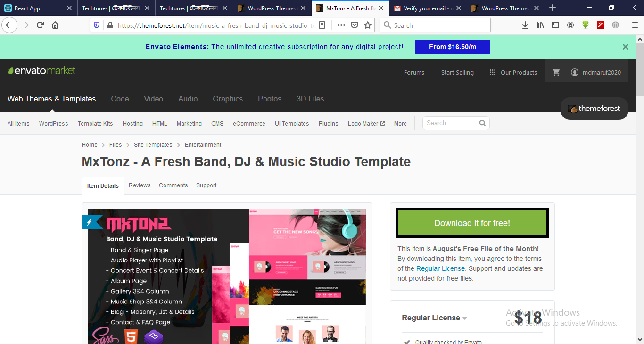View the shopping cart
This screenshot has height=344, width=644.
point(556,72)
